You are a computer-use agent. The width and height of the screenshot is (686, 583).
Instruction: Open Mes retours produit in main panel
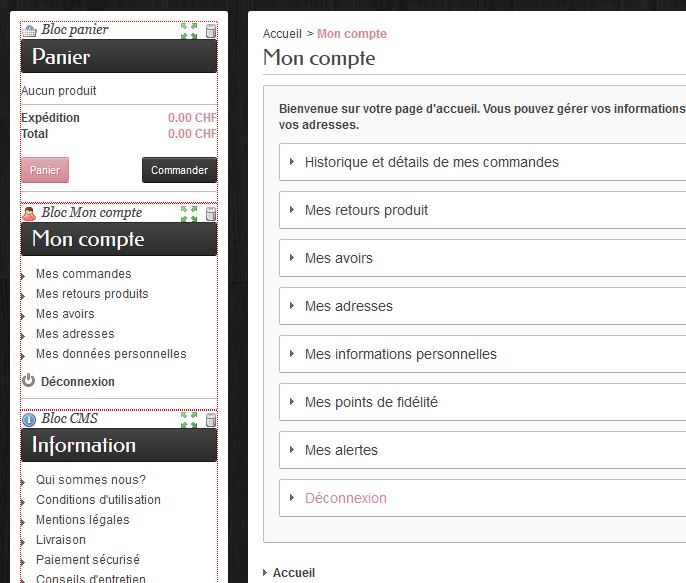tap(366, 210)
